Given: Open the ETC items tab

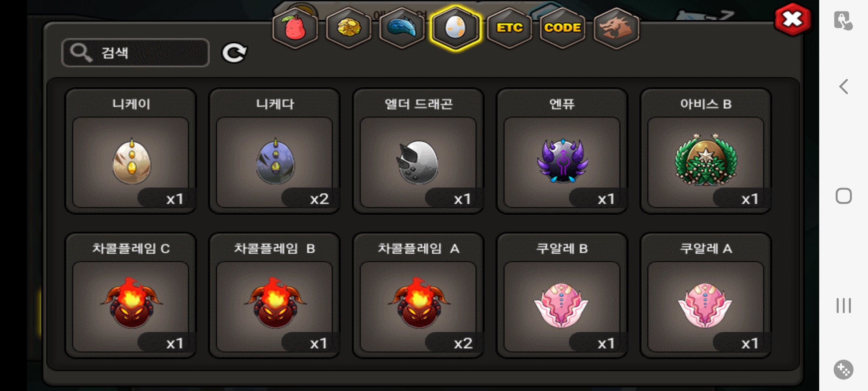Looking at the screenshot, I should point(509,28).
